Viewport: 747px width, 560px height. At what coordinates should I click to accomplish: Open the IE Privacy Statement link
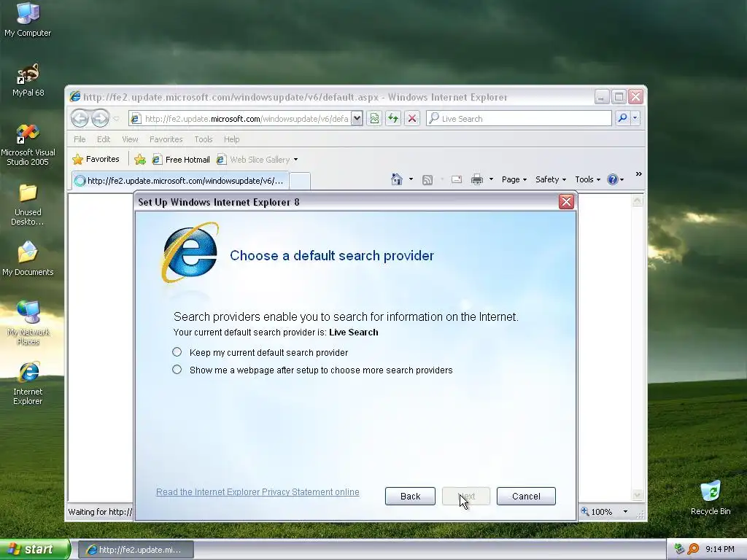[258, 492]
